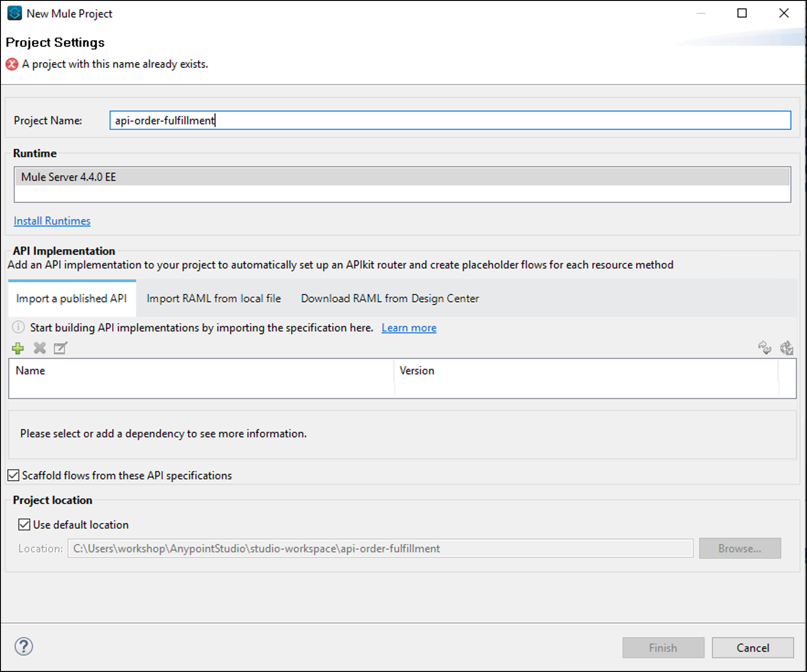
Task: Click 'Please select or add a dependency' text
Action: (x=163, y=434)
